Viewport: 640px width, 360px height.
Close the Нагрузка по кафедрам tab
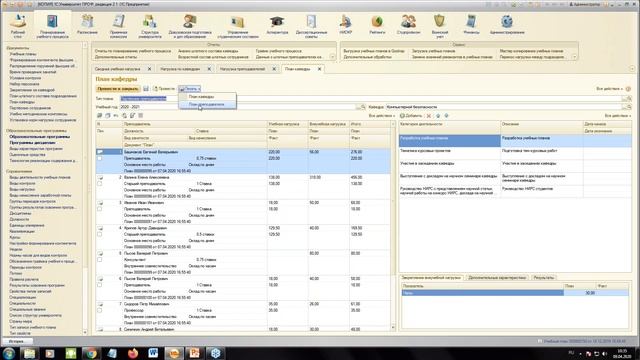pyautogui.click(x=209, y=69)
